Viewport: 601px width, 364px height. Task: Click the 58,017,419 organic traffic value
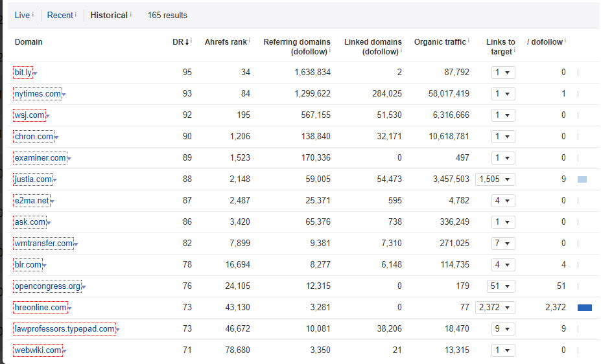449,94
